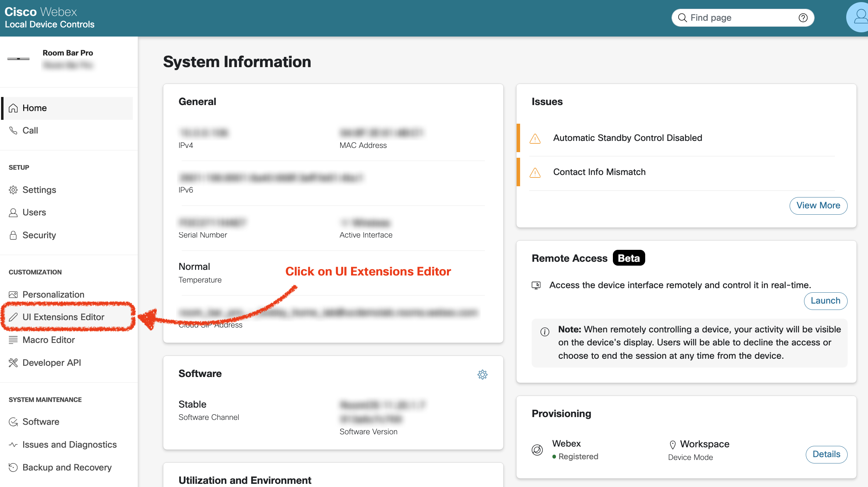Image resolution: width=868 pixels, height=487 pixels.
Task: Launch the Remote Access session
Action: (x=825, y=301)
